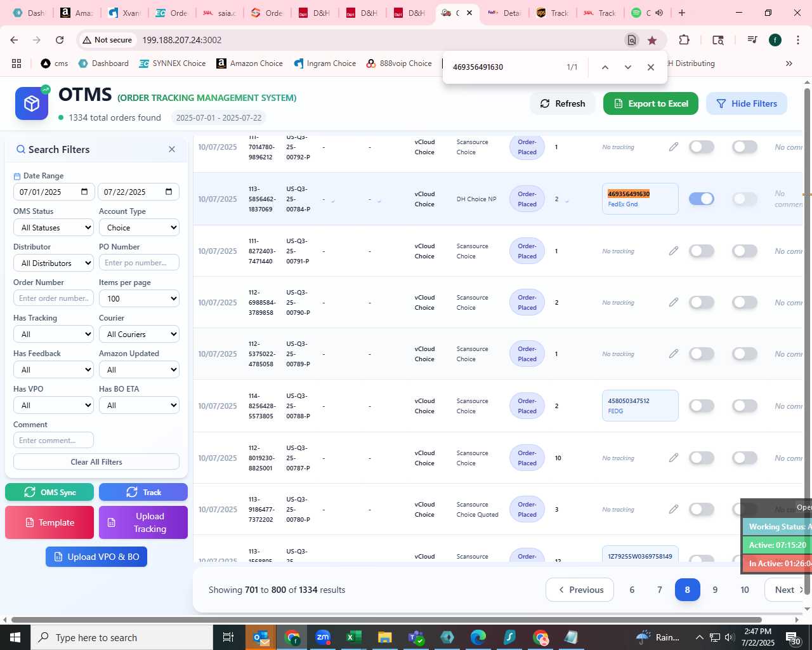Go to previous find-in-page match

605,67
